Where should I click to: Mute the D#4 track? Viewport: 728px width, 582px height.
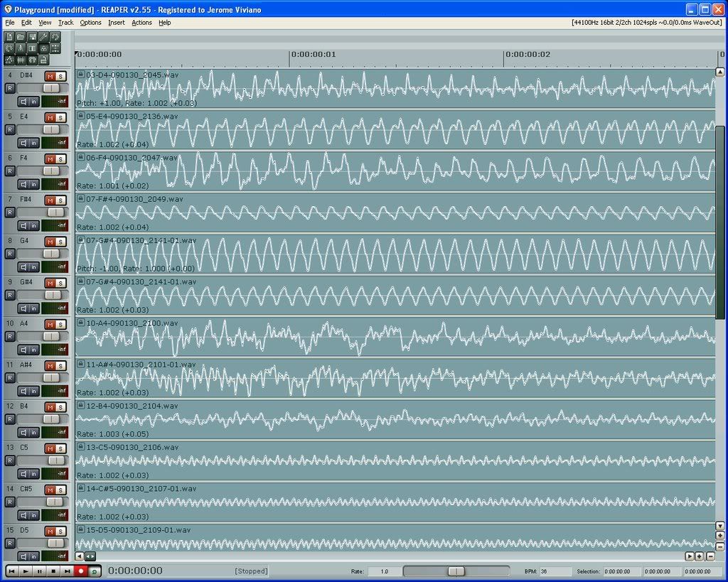point(50,76)
